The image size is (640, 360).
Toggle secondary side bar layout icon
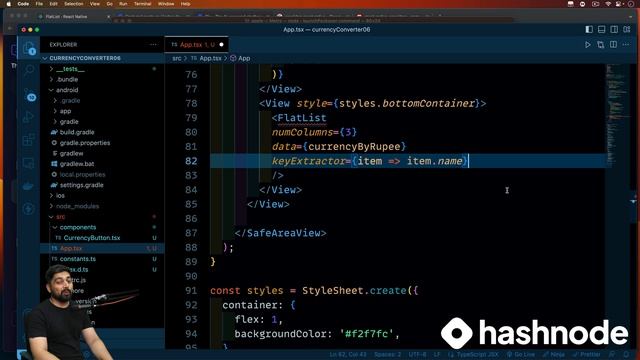pos(614,29)
